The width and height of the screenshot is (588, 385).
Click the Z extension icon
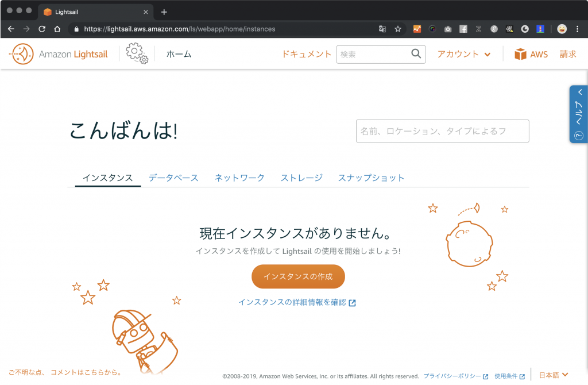click(x=478, y=29)
